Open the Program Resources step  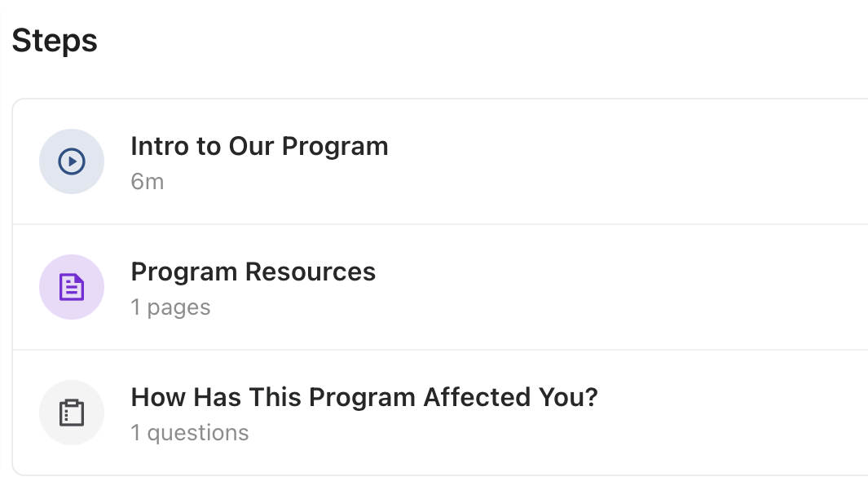[253, 272]
